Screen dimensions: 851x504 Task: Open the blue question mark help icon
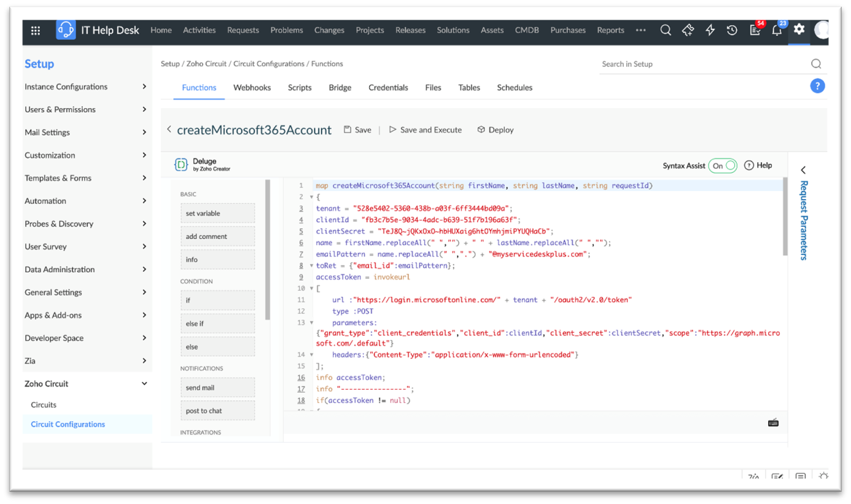coord(817,86)
